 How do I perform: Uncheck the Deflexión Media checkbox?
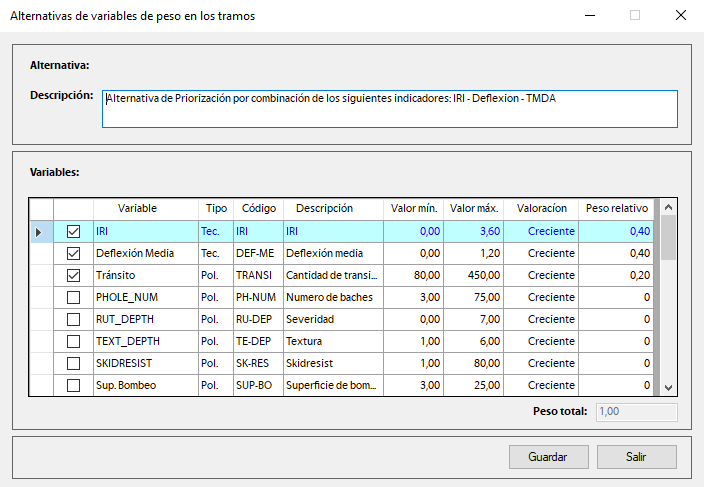click(73, 253)
